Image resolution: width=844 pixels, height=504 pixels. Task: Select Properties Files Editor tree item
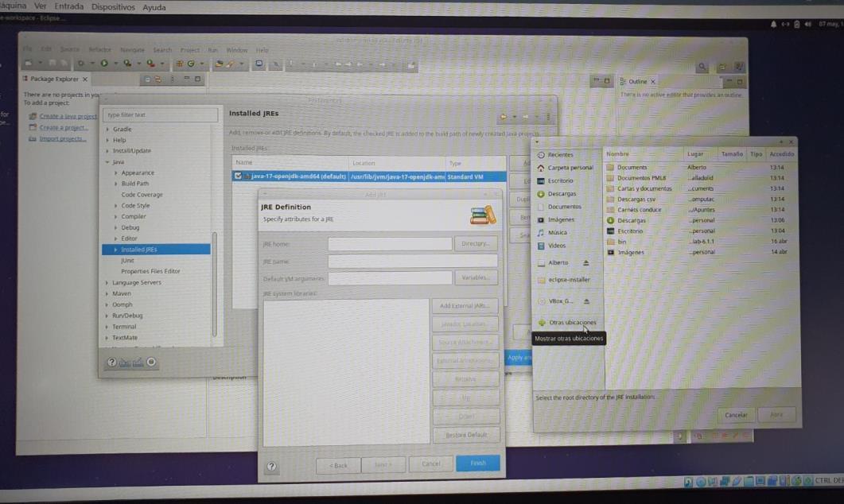[x=150, y=272]
